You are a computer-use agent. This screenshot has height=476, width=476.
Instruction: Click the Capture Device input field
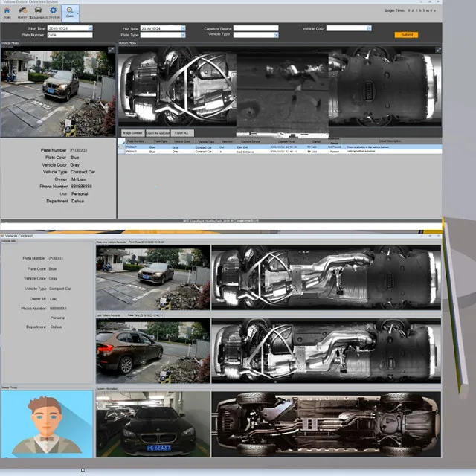pos(256,28)
